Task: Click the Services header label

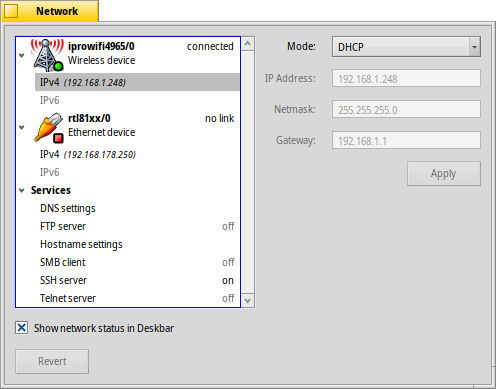Action: (51, 190)
